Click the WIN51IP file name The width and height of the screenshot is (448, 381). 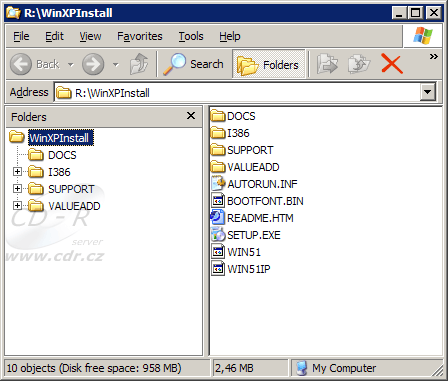click(249, 269)
